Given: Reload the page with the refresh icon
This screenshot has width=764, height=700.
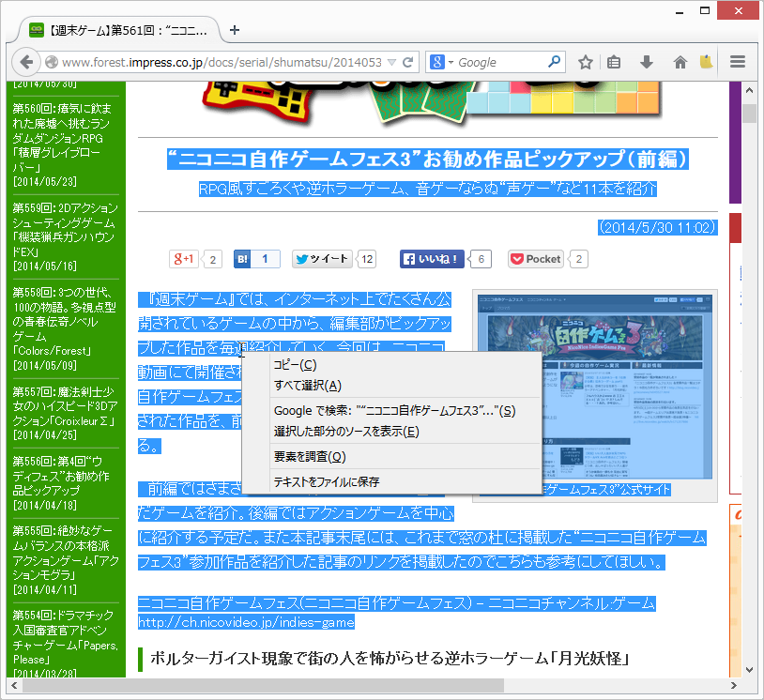Looking at the screenshot, I should point(408,62).
